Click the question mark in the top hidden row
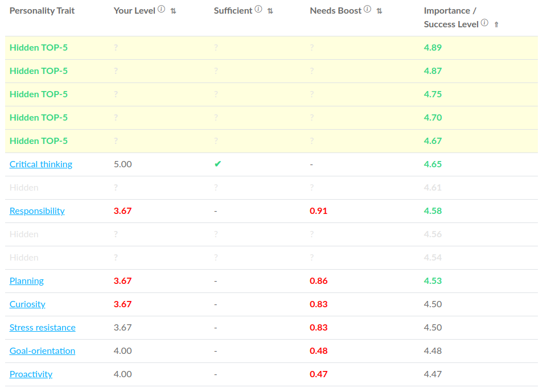547x392 pixels. [x=116, y=47]
